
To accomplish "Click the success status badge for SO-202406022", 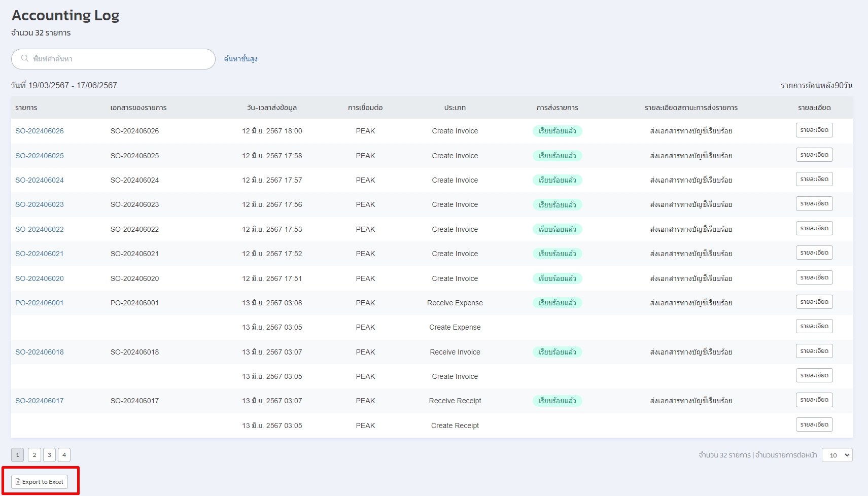I will (x=557, y=229).
